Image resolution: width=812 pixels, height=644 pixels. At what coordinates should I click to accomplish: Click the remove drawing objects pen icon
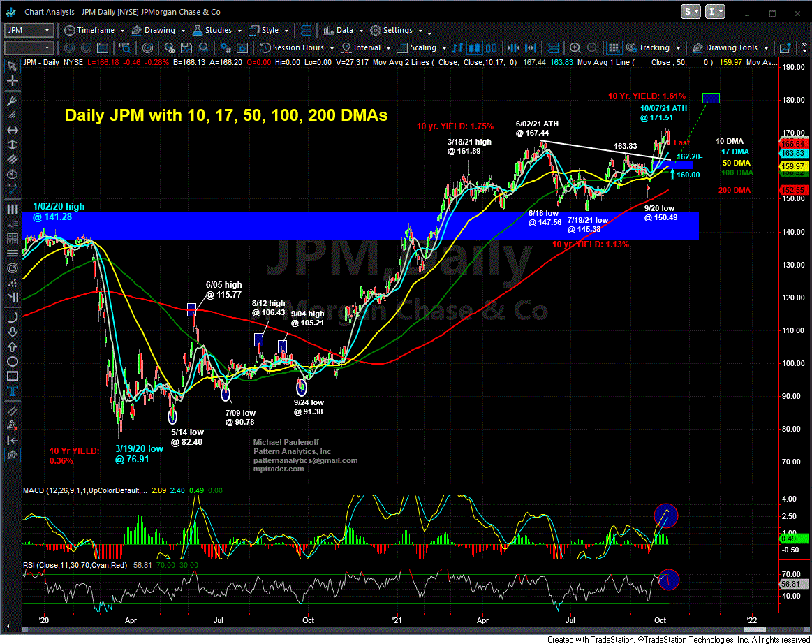tap(12, 426)
